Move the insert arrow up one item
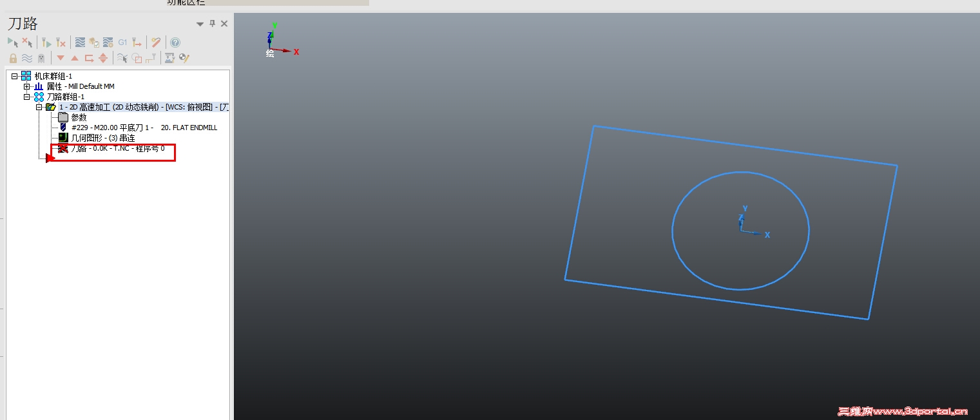Screen dimensions: 980x420 tap(75, 58)
